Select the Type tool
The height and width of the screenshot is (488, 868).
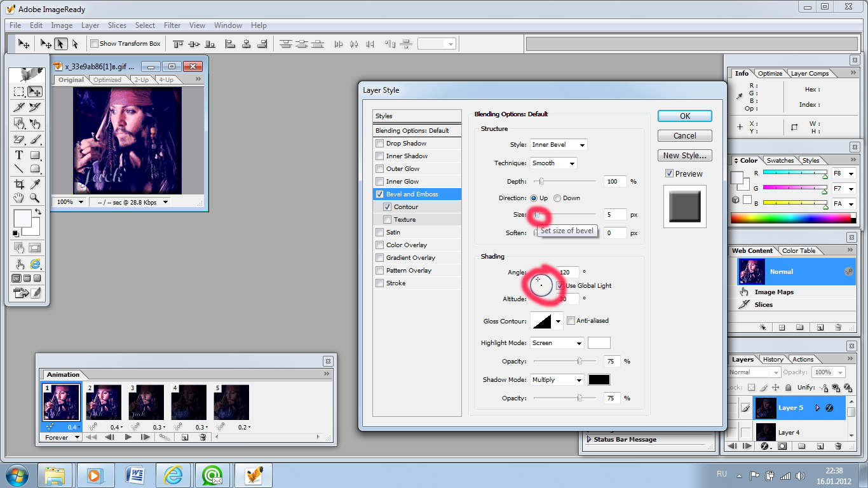coord(19,154)
